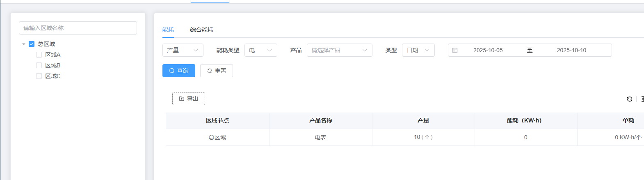Open the 产量 dropdown
Screen dimensions: 644x180
point(183,50)
